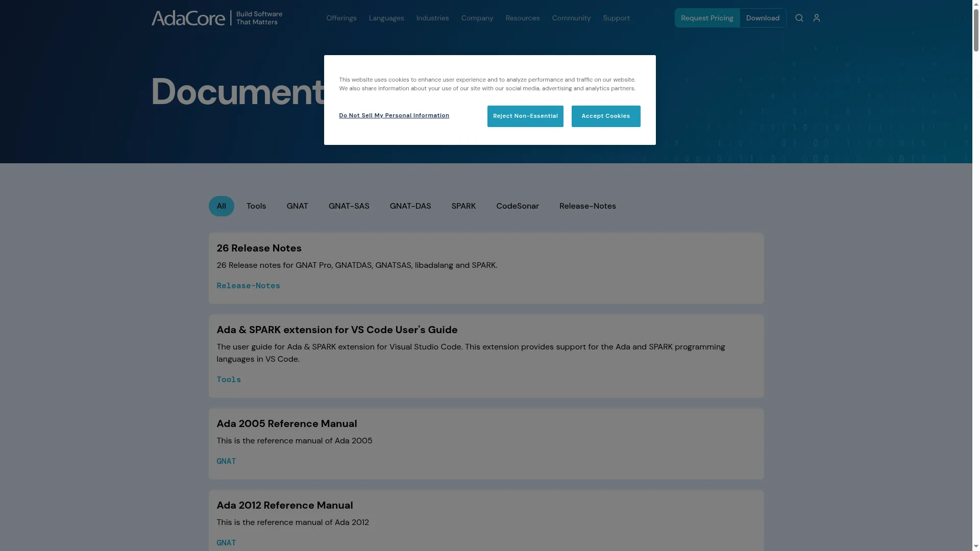Filter documentation by GNAT-DAS
This screenshot has width=980, height=551.
click(x=410, y=206)
